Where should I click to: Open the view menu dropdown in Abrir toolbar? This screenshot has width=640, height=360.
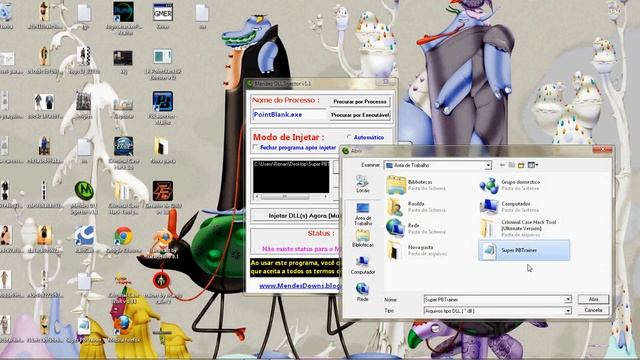[533, 165]
